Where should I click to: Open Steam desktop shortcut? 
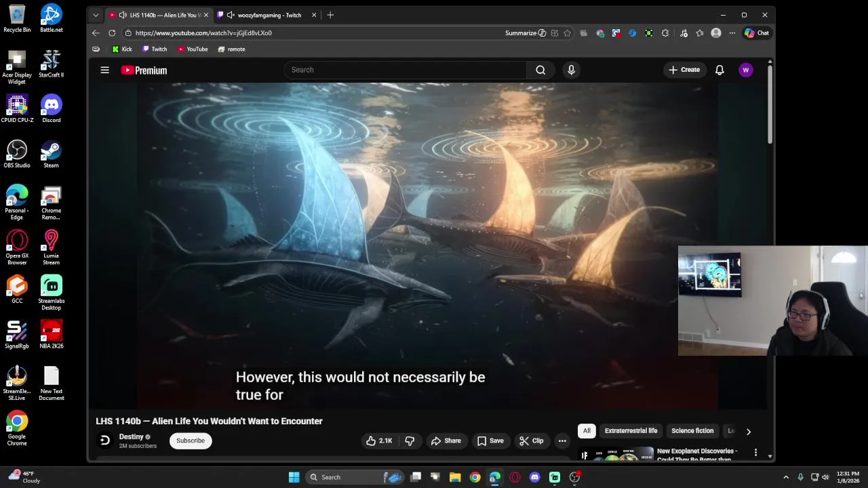click(51, 154)
